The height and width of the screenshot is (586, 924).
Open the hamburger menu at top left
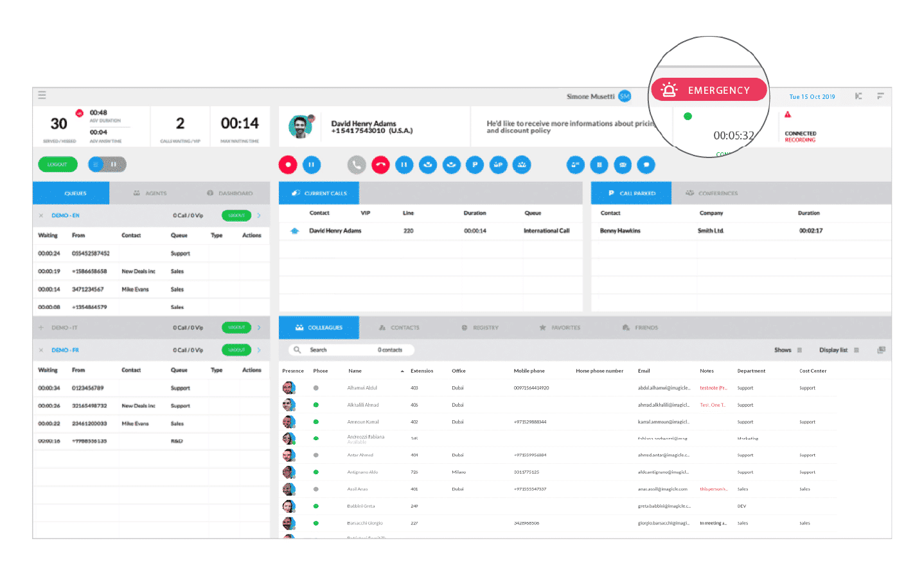(42, 95)
